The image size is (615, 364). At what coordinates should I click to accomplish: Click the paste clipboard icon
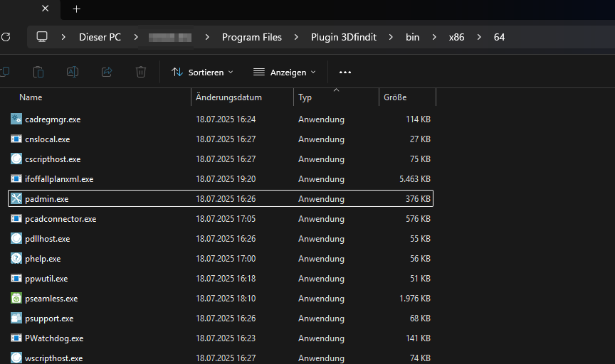38,72
